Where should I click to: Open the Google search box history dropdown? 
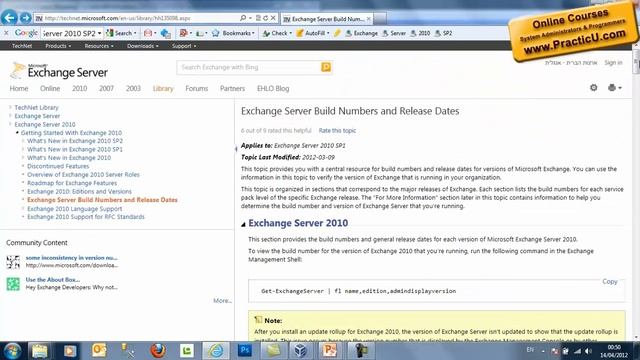coord(99,33)
